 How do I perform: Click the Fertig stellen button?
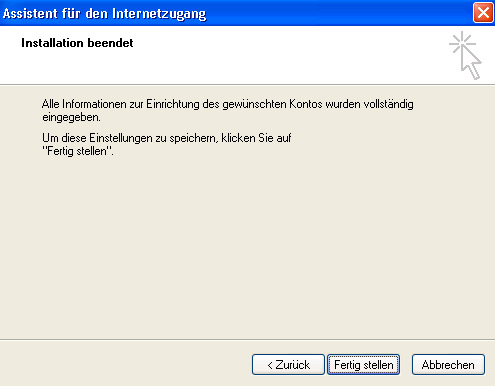(x=363, y=364)
